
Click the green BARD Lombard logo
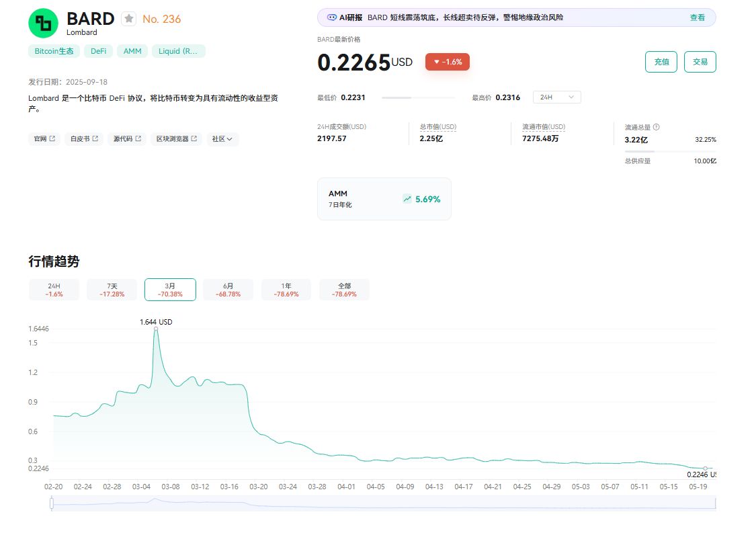pyautogui.click(x=44, y=23)
